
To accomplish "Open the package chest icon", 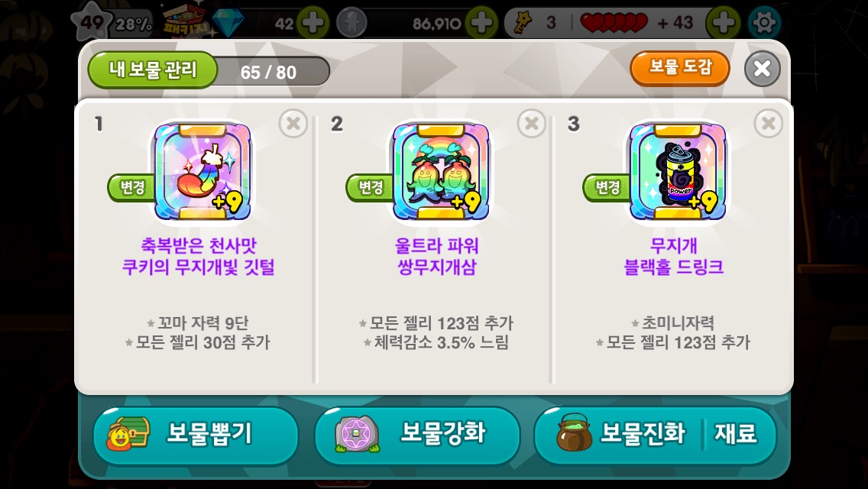I will [x=187, y=21].
